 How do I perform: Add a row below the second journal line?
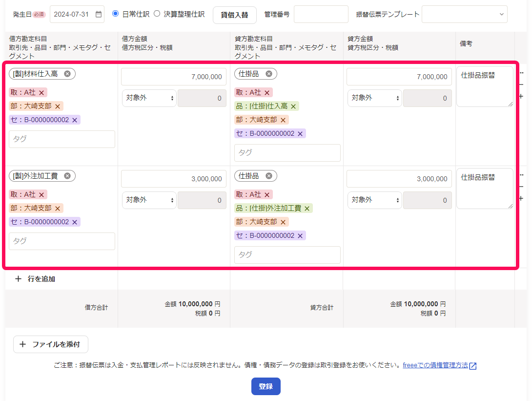521,198
